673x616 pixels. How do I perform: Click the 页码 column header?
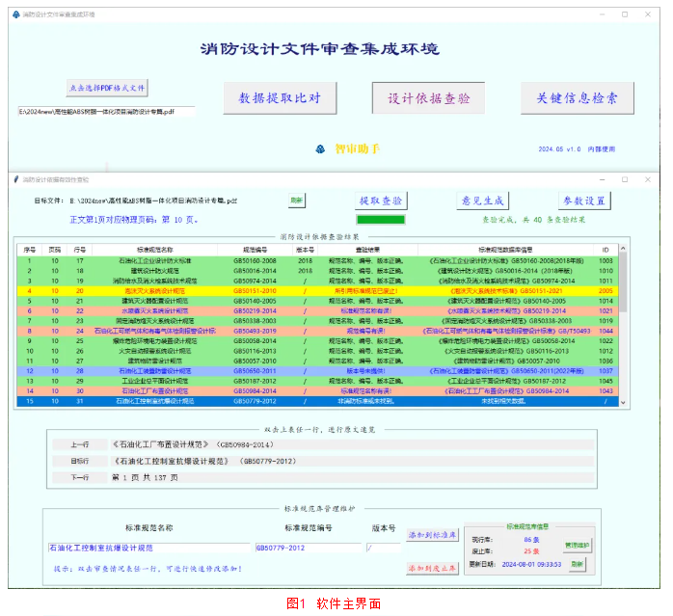tap(55, 250)
